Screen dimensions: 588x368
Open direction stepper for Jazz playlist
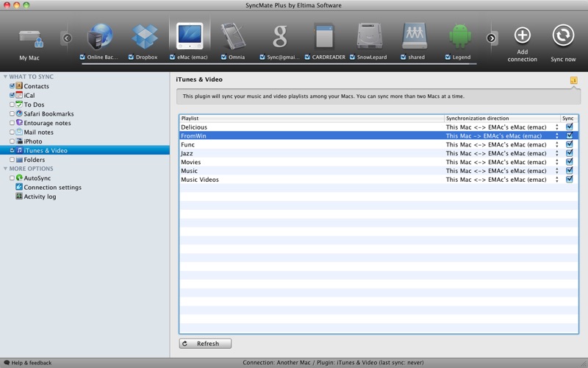(x=557, y=153)
